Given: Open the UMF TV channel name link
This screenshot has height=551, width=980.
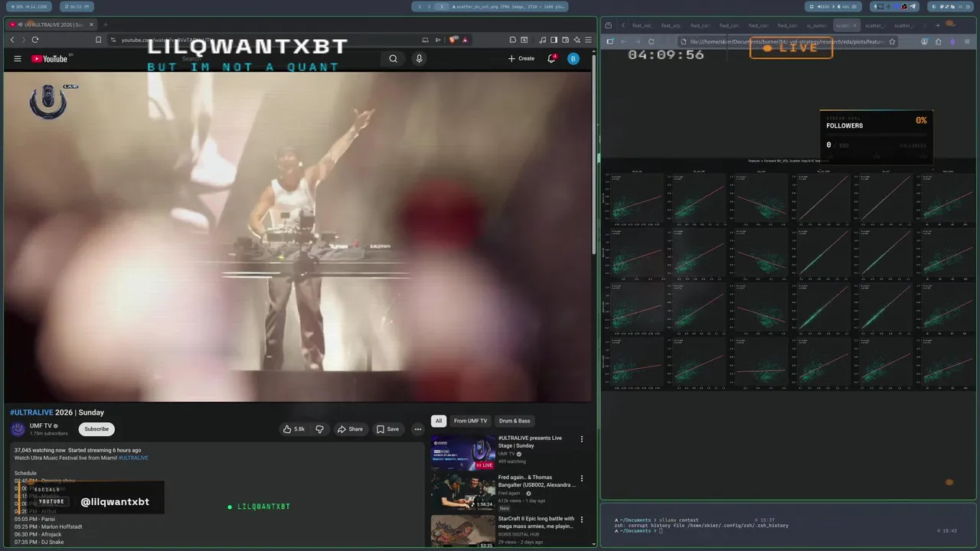Looking at the screenshot, I should (x=41, y=425).
